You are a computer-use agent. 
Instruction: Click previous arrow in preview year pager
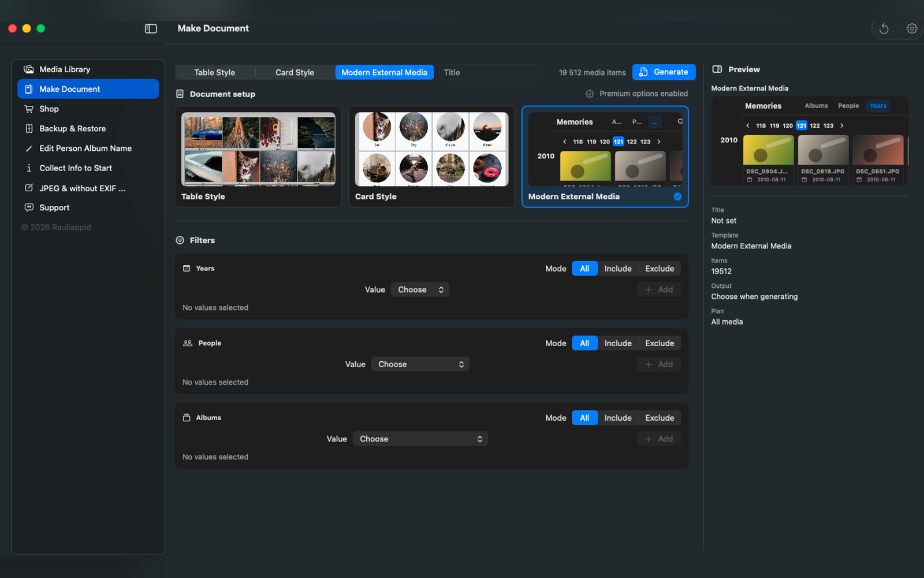tap(748, 125)
